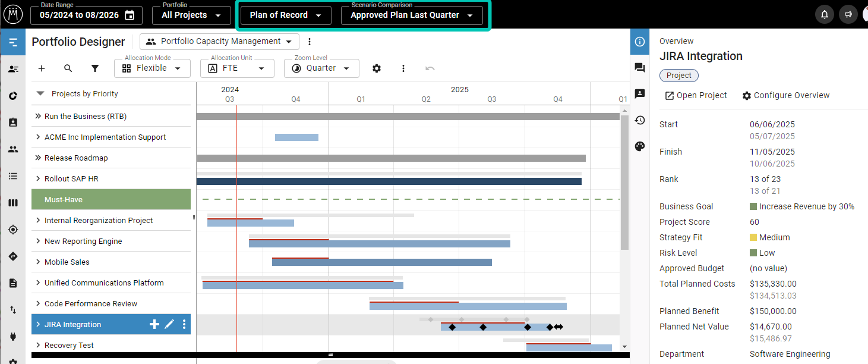Image resolution: width=868 pixels, height=364 pixels.
Task: Open toolbar more options beside settings gear
Action: [x=403, y=68]
